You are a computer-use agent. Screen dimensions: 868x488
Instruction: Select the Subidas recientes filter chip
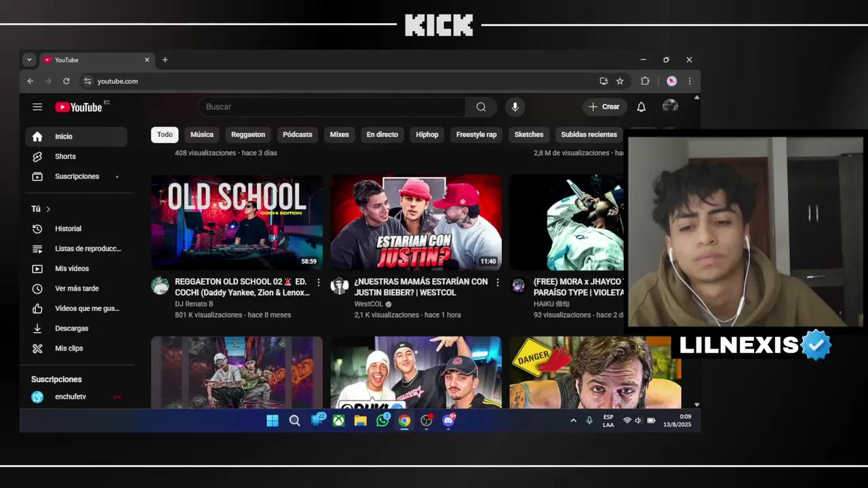589,135
